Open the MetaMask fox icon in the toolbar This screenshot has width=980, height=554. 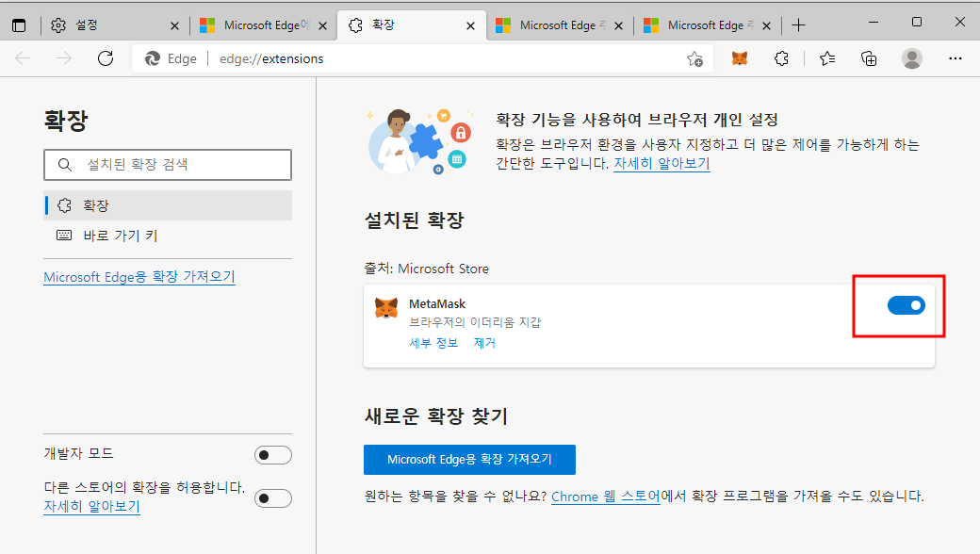(x=739, y=58)
